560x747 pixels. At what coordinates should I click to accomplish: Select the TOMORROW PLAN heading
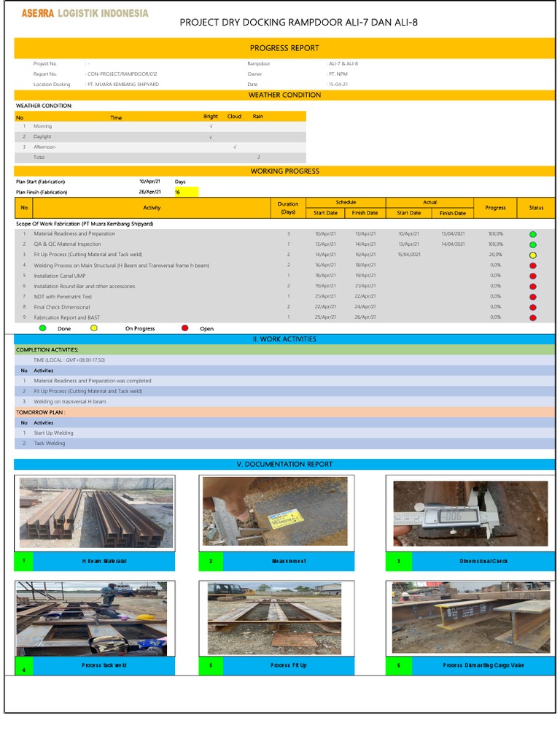pyautogui.click(x=41, y=412)
